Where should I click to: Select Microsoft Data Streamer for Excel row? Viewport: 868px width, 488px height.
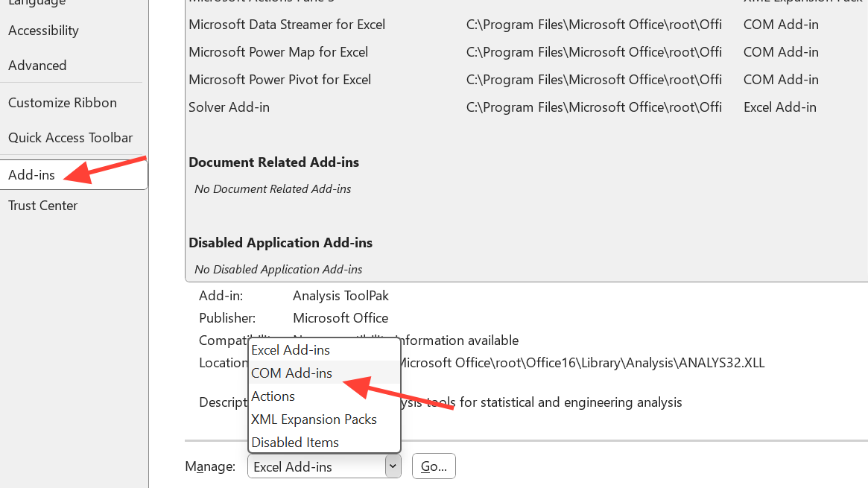point(287,25)
